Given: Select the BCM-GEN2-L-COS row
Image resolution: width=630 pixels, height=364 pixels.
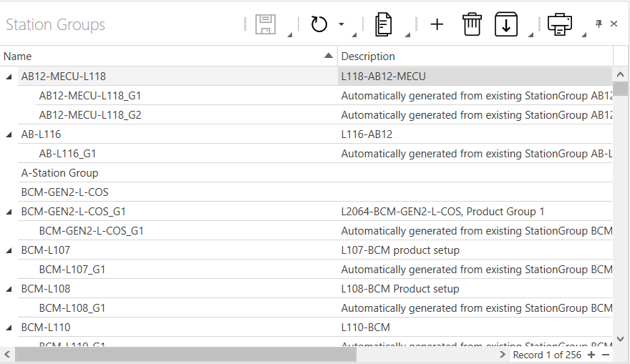Looking at the screenshot, I should [x=315, y=192].
